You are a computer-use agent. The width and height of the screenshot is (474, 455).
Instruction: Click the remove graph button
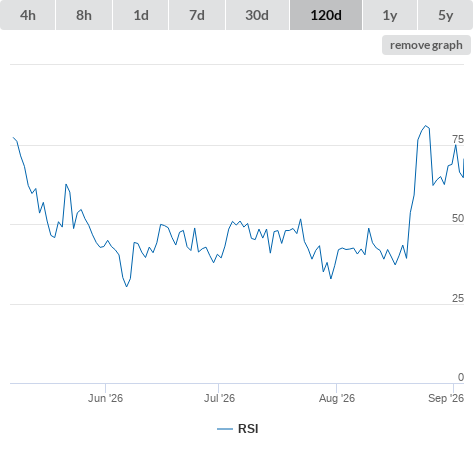click(x=426, y=45)
